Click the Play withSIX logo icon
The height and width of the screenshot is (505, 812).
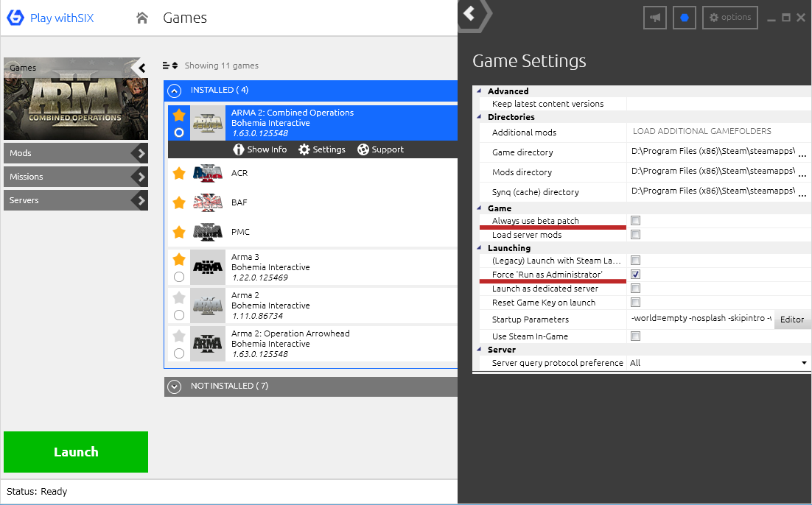pos(15,18)
